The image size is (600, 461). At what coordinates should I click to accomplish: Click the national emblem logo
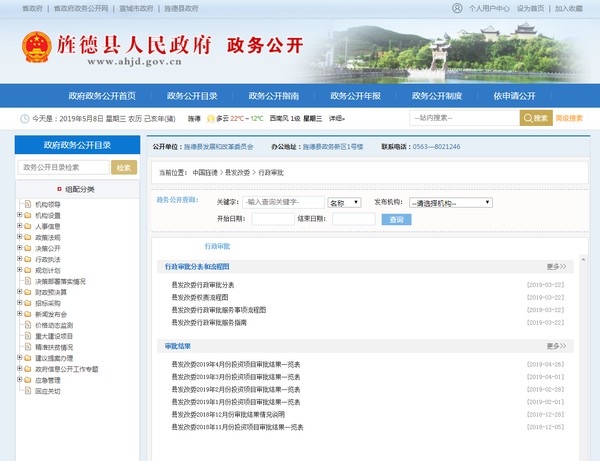(x=36, y=47)
